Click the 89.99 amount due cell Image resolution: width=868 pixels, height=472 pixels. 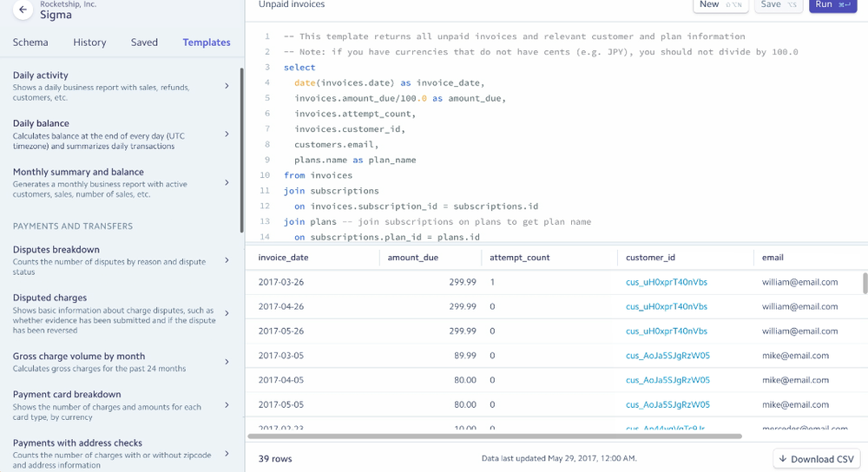(x=465, y=356)
